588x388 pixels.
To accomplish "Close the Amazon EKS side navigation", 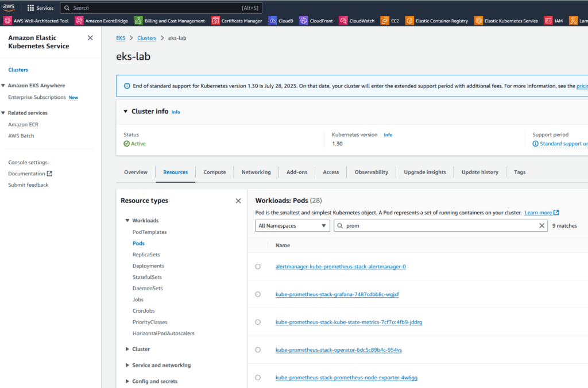I will (90, 38).
